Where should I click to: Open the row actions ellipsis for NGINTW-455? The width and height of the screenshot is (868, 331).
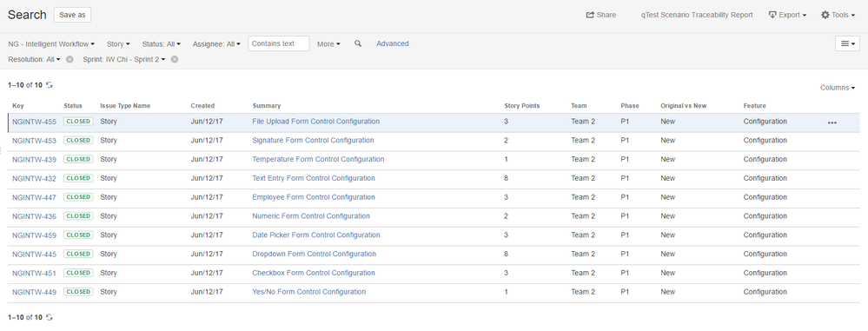pos(832,122)
